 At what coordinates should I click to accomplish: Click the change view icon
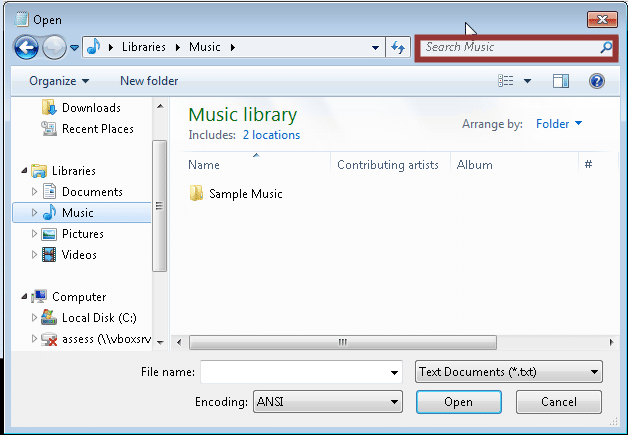pos(507,81)
